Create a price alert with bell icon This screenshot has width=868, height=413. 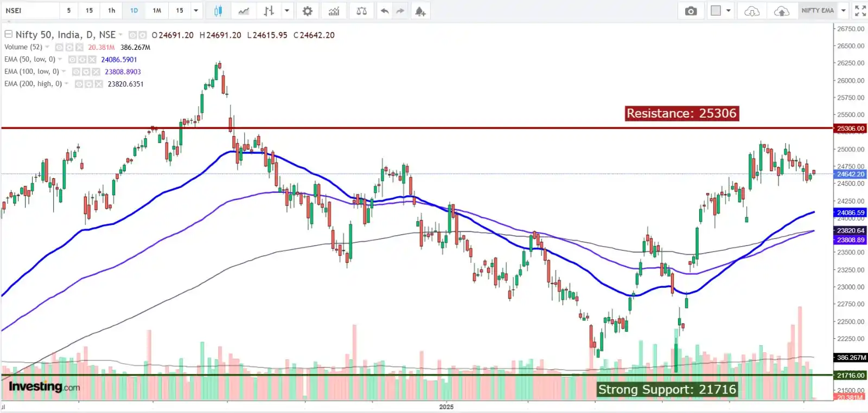420,11
